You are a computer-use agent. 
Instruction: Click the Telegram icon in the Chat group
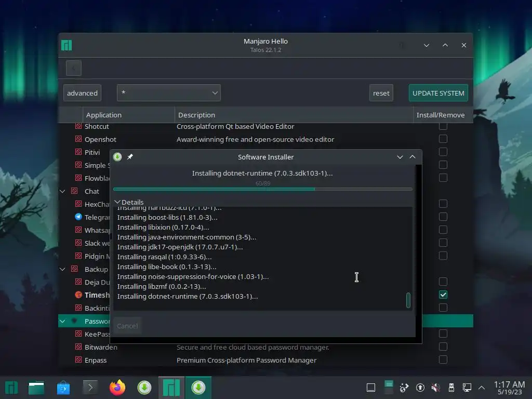click(78, 217)
